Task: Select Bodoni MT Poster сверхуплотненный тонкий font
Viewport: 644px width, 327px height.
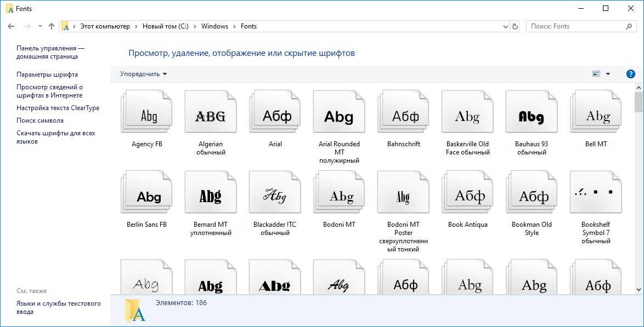Action: [403, 192]
